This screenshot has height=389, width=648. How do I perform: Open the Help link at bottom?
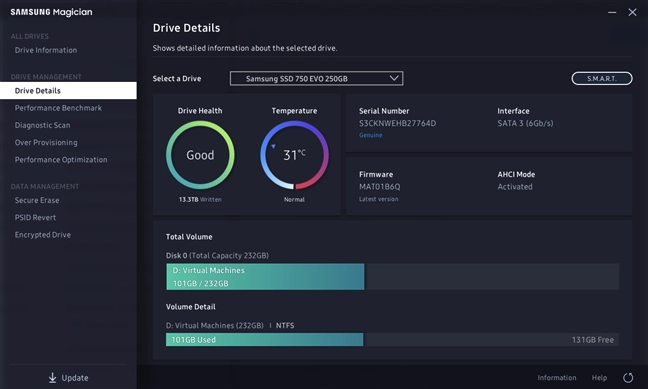(599, 377)
